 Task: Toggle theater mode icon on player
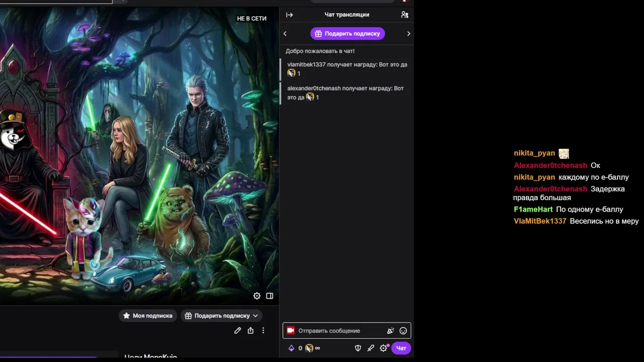[270, 296]
